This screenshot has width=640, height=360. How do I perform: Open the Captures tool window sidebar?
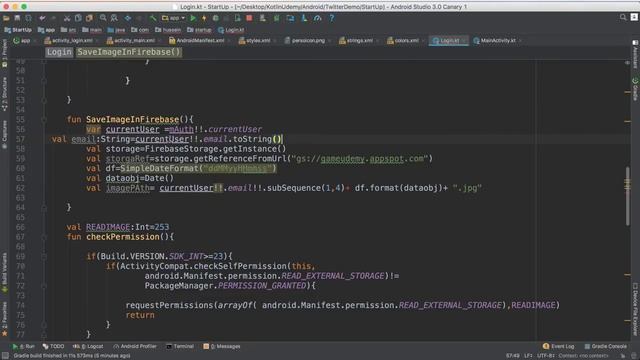coord(4,135)
